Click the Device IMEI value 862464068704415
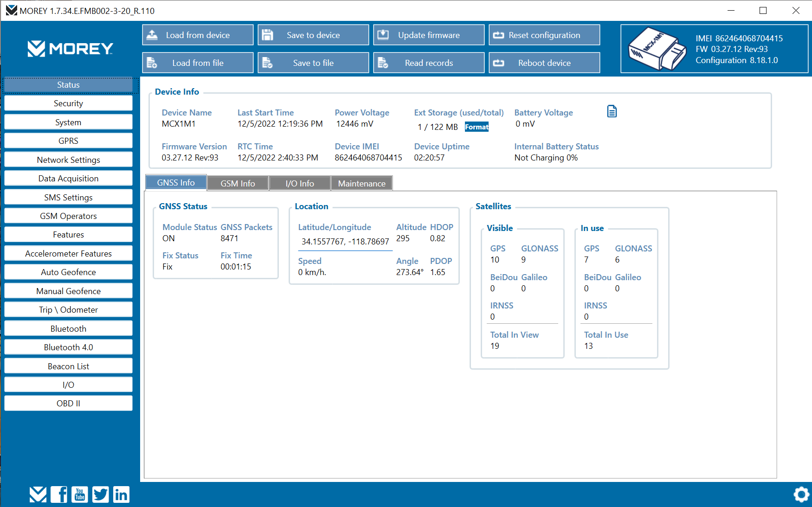Viewport: 812px width, 507px height. 368,158
